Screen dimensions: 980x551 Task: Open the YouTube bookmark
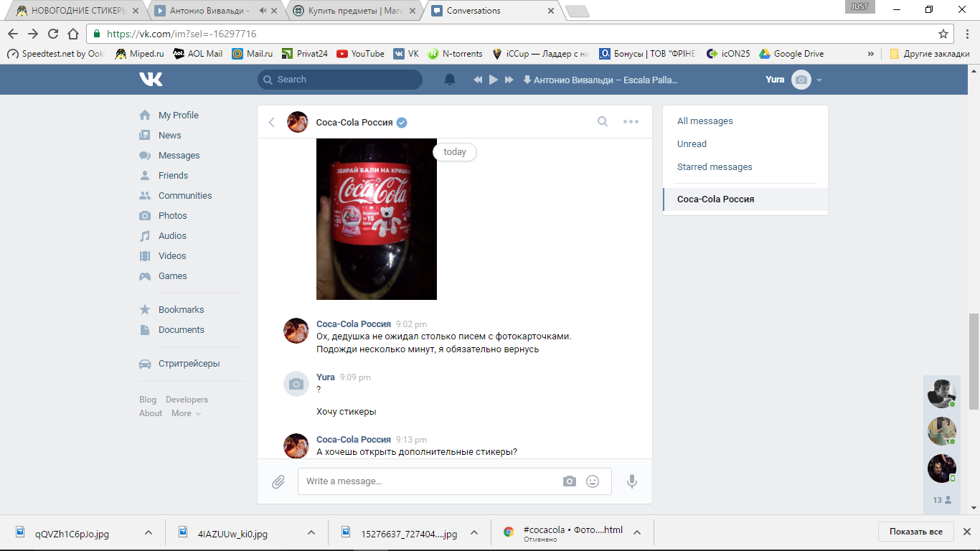[360, 54]
